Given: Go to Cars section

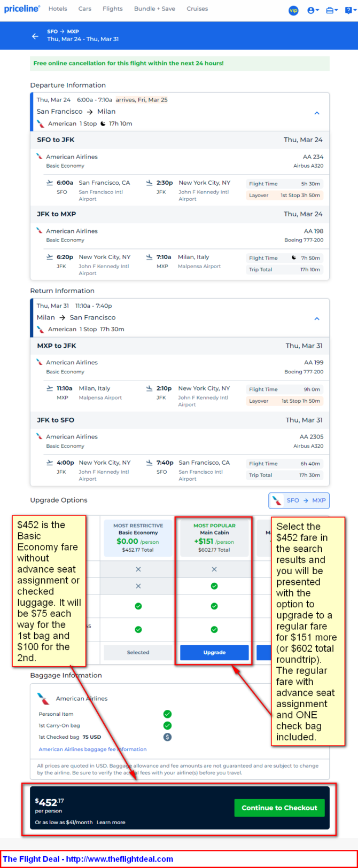Looking at the screenshot, I should pyautogui.click(x=84, y=9).
